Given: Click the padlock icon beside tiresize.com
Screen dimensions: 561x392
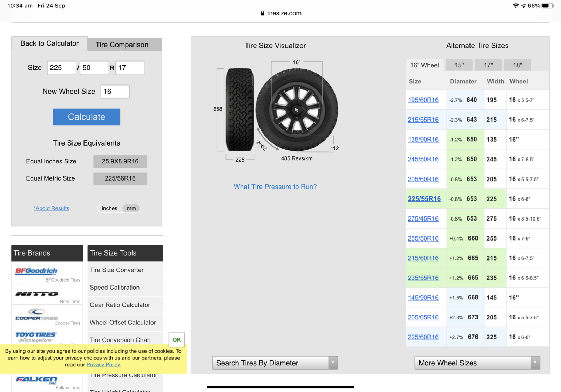Looking at the screenshot, I should tap(262, 13).
